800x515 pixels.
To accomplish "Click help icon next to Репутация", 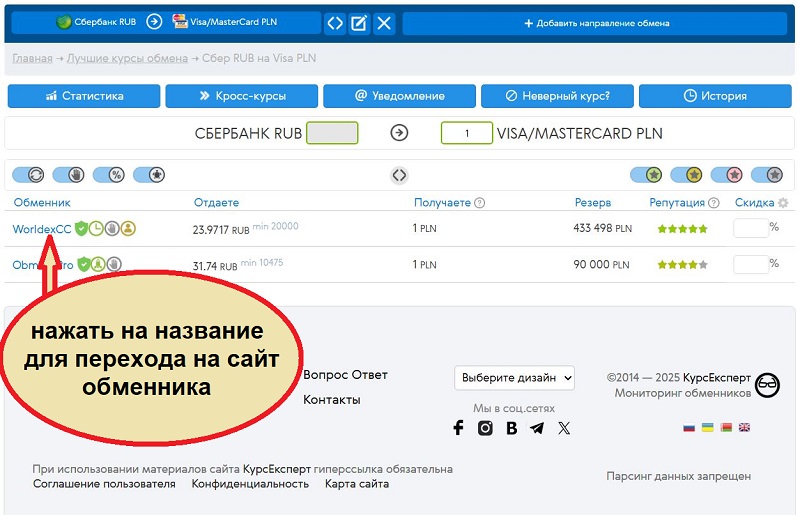I will (714, 203).
